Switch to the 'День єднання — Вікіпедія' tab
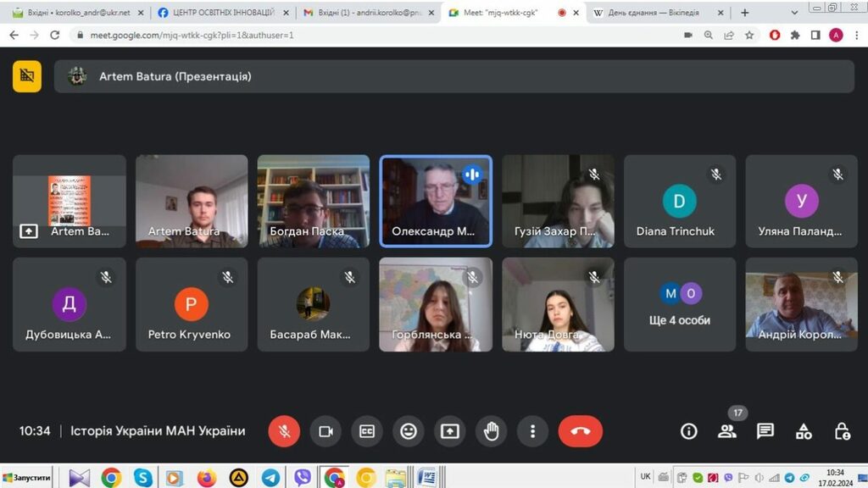Image resolution: width=868 pixels, height=488 pixels. click(x=653, y=13)
